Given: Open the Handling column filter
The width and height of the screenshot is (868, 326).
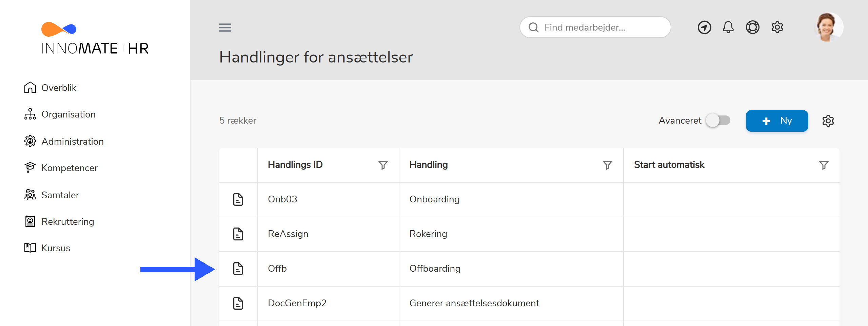Looking at the screenshot, I should click(607, 165).
